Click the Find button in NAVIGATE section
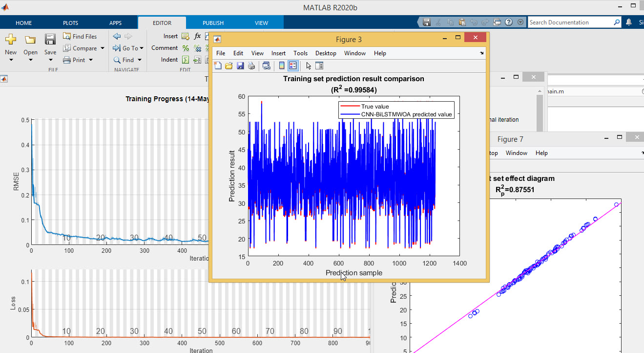The height and width of the screenshot is (353, 644). point(124,60)
